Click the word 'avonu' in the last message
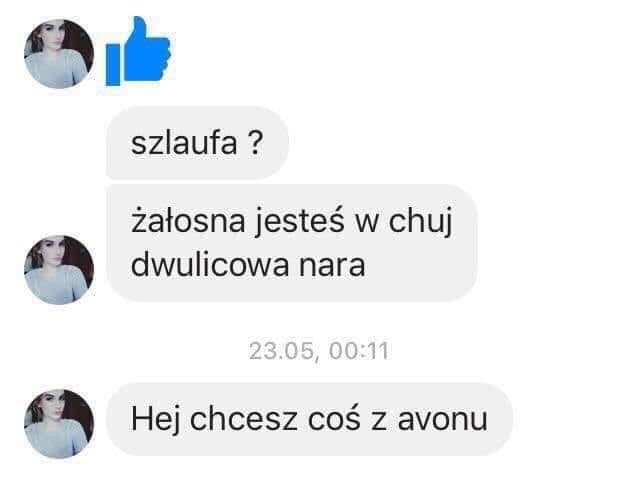 [442, 420]
